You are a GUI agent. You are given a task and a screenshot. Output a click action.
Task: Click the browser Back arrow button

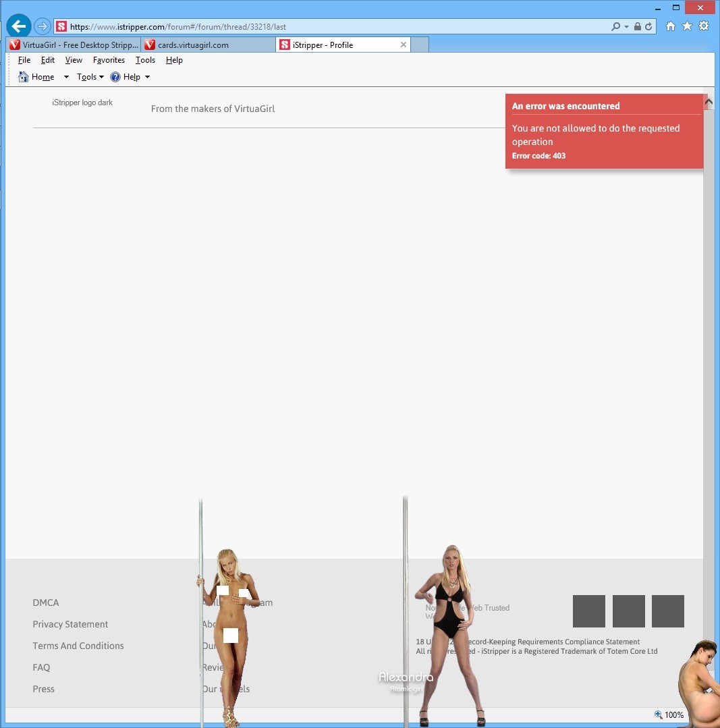(x=19, y=26)
